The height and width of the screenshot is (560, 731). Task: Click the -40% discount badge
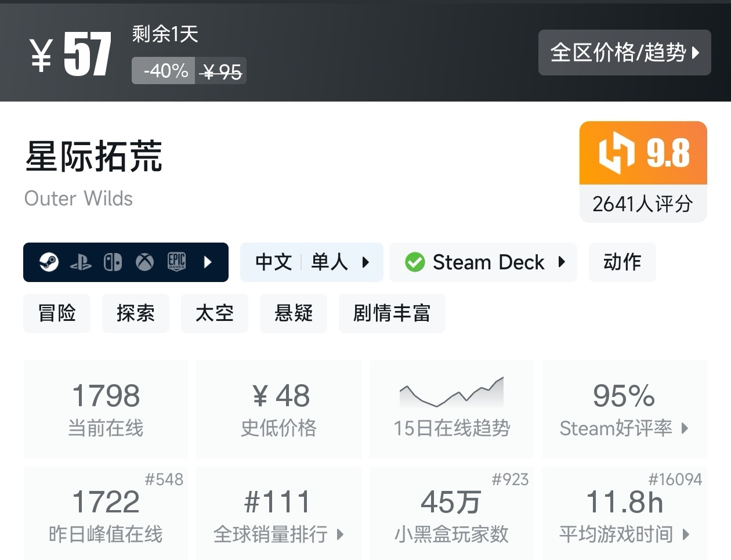164,71
